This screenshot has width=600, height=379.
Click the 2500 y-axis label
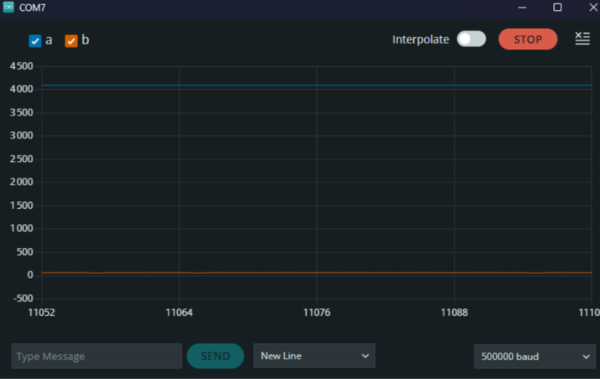(21, 158)
